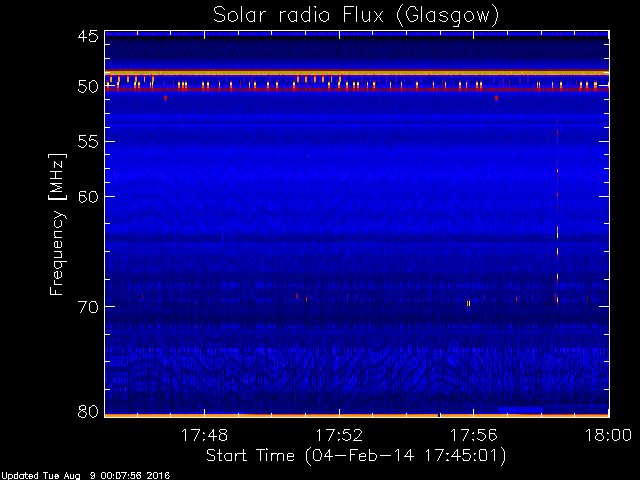Click the 17:52 time tick label
This screenshot has height=480, width=640.
339,435
